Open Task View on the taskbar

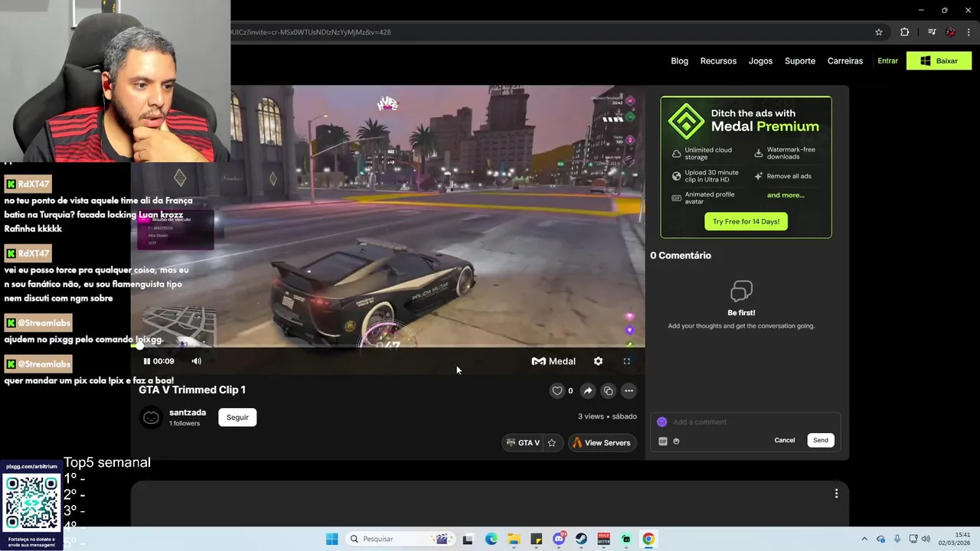click(468, 539)
